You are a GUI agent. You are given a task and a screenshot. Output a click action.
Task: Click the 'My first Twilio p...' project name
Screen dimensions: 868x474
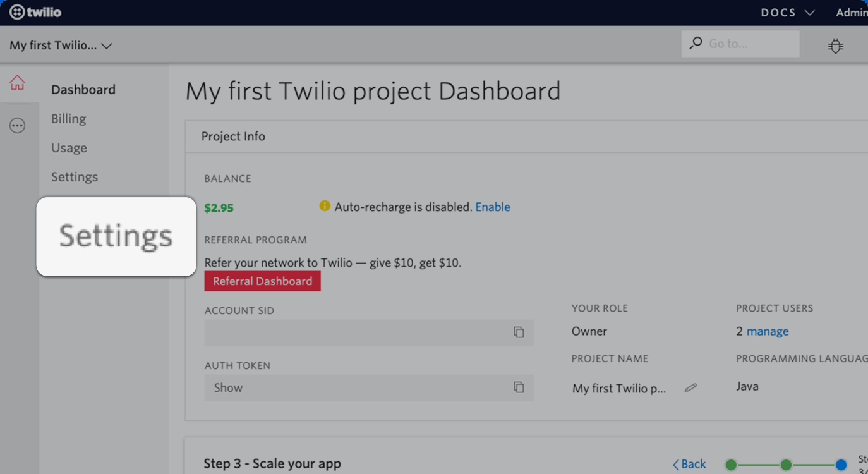click(x=619, y=389)
